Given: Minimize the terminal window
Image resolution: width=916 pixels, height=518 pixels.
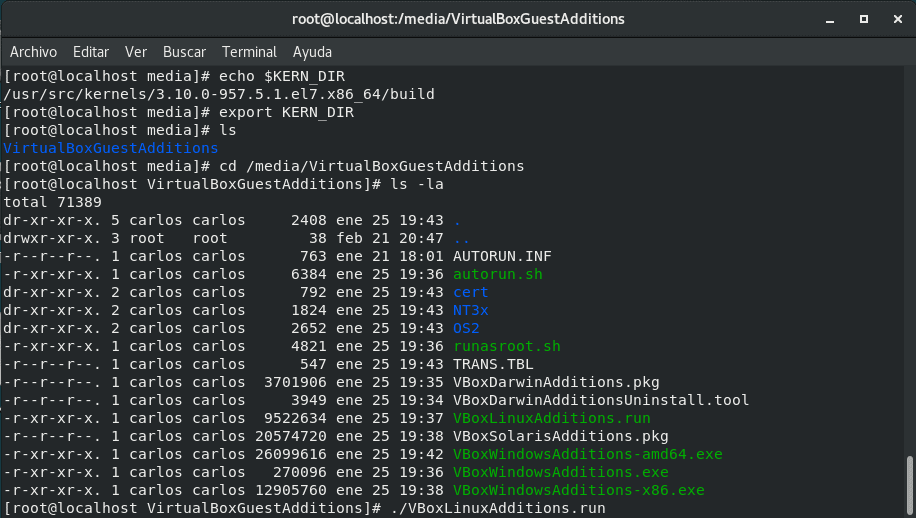Looking at the screenshot, I should tap(830, 20).
